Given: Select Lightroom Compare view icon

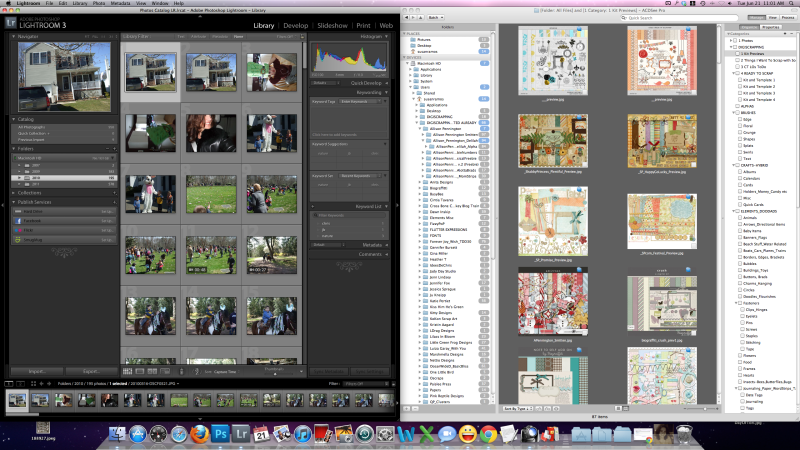Looking at the screenshot, I should click(x=152, y=371).
